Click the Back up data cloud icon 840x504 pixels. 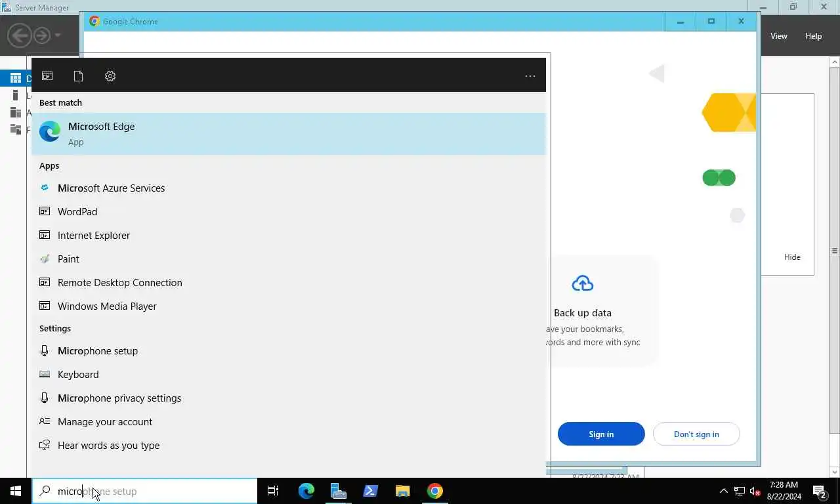click(x=582, y=283)
